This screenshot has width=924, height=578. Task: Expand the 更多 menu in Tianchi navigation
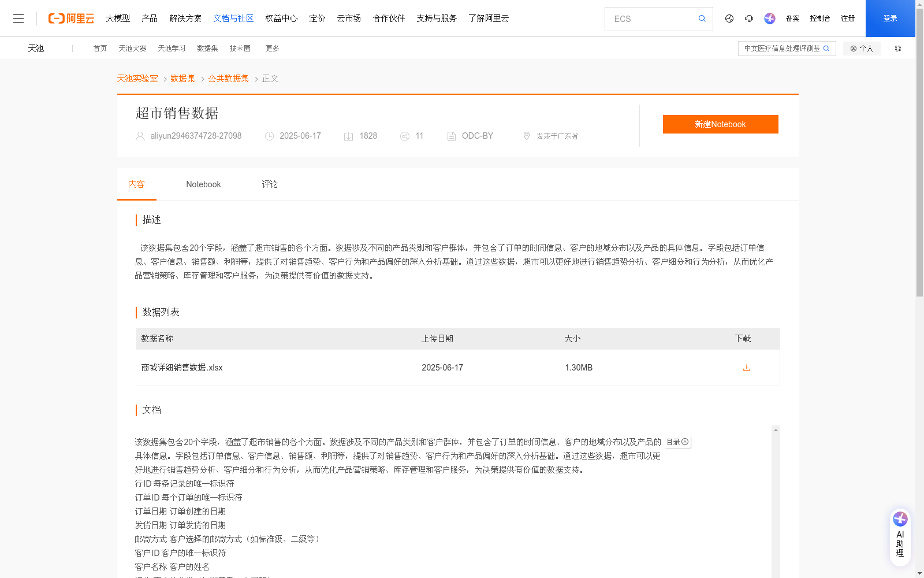[272, 48]
